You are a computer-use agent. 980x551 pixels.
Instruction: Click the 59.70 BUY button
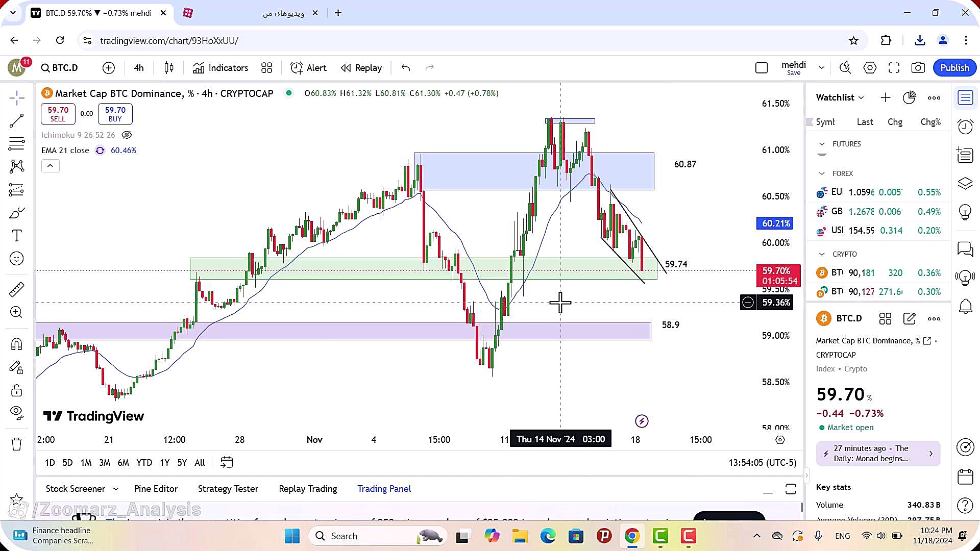pos(115,114)
